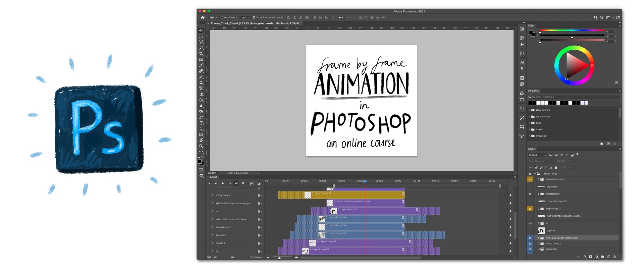644x271 pixels.
Task: Select the Rectangular Marquee tool
Action: [201, 36]
